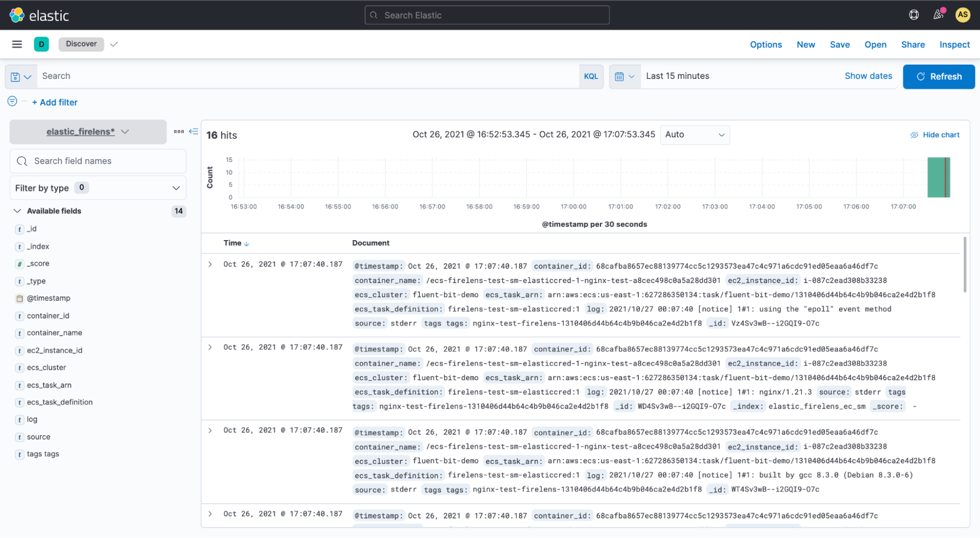Viewport: 980px width, 538px height.
Task: Click the green D space avatar
Action: click(x=41, y=44)
